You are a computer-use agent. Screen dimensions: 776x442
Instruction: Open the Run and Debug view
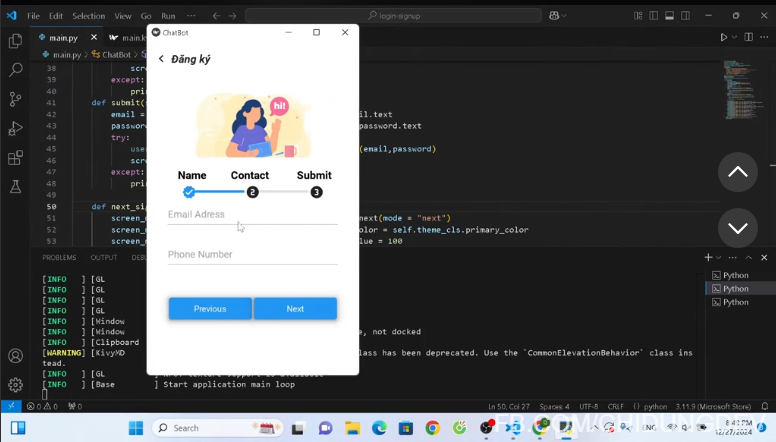[x=15, y=128]
